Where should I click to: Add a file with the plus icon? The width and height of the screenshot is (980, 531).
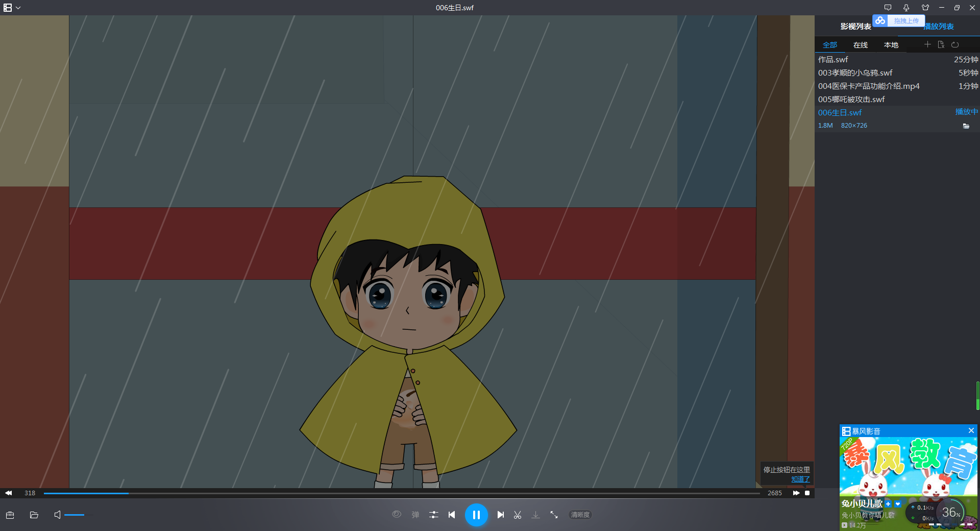pos(927,44)
